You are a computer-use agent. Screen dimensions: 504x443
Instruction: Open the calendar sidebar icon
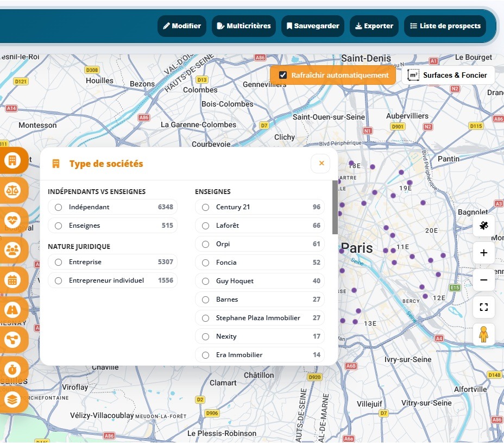(12, 280)
